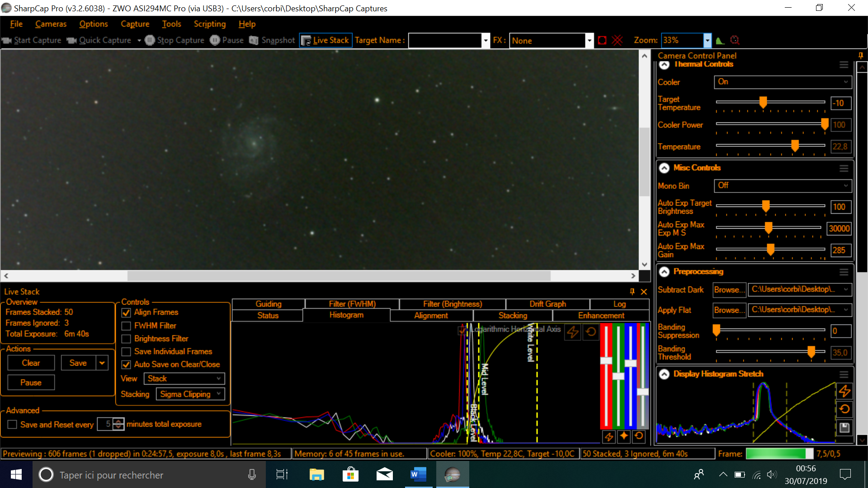The width and height of the screenshot is (868, 488).
Task: Open the Stacking Sigma Clipping dropdown
Action: 190,394
